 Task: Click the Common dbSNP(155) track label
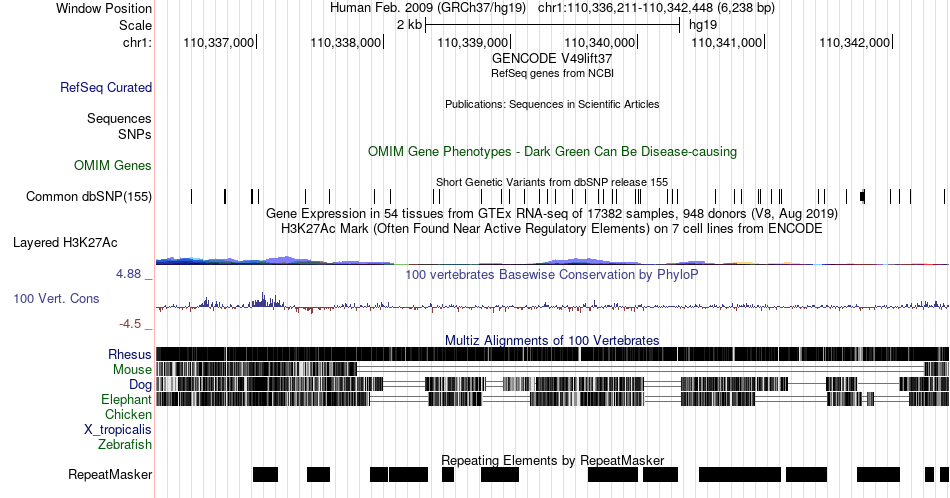point(89,196)
